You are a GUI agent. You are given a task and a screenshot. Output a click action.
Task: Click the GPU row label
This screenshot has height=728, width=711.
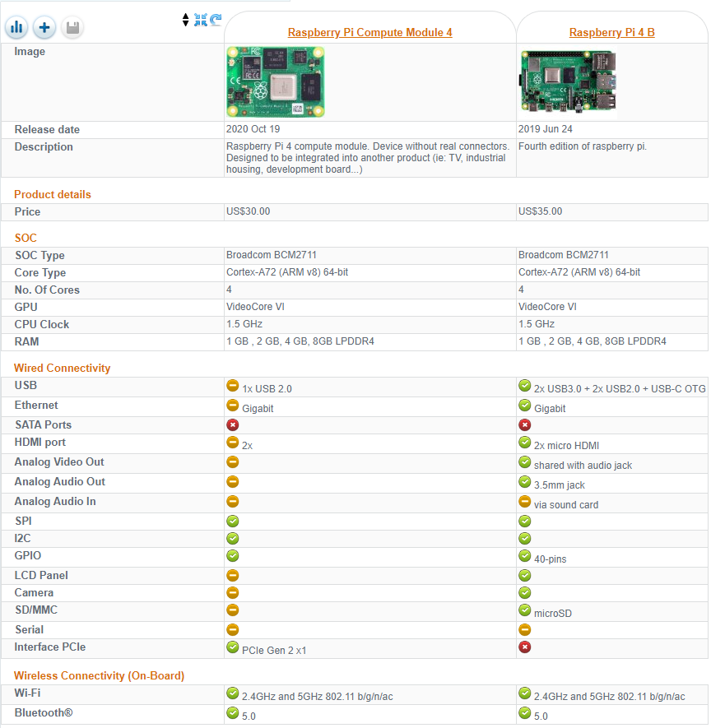(26, 307)
